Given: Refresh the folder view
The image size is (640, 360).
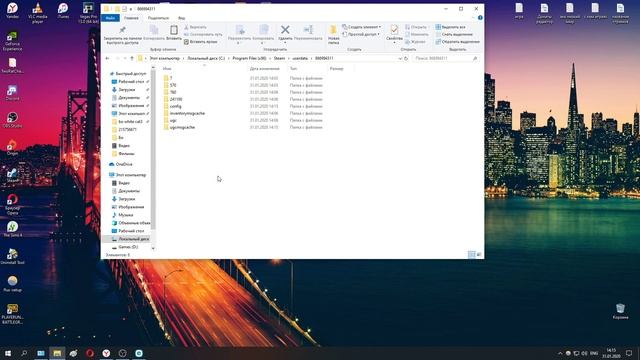Looking at the screenshot, I should [x=406, y=58].
